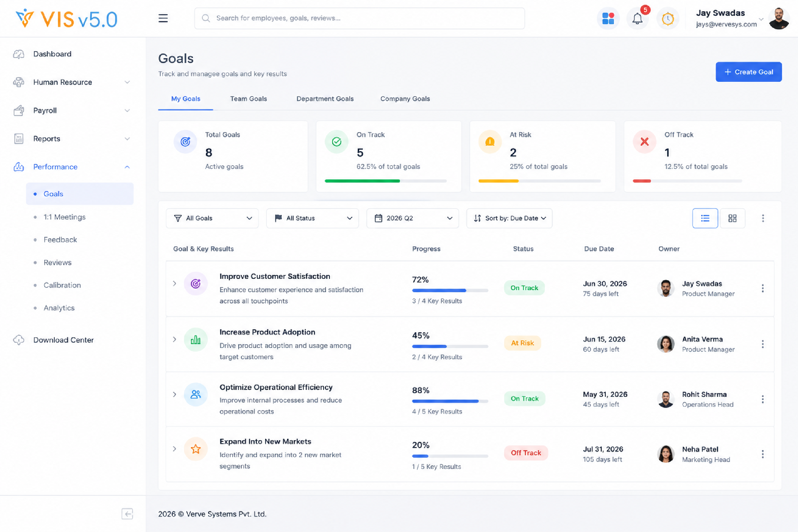The image size is (798, 532).
Task: Click the apps grid icon in header
Action: pyautogui.click(x=608, y=18)
